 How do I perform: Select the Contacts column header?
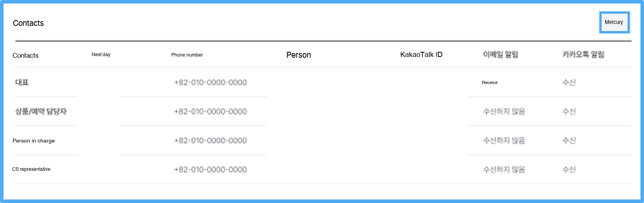click(25, 55)
